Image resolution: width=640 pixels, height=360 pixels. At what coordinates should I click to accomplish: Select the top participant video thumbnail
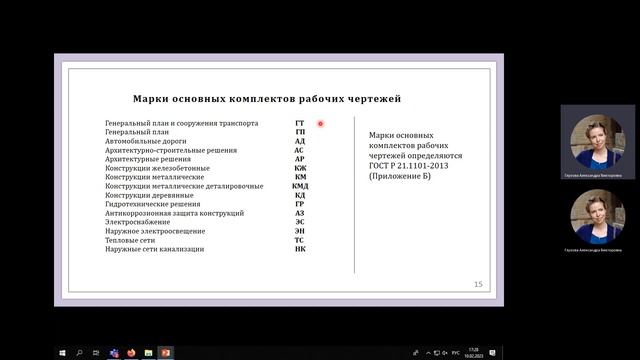click(x=598, y=142)
